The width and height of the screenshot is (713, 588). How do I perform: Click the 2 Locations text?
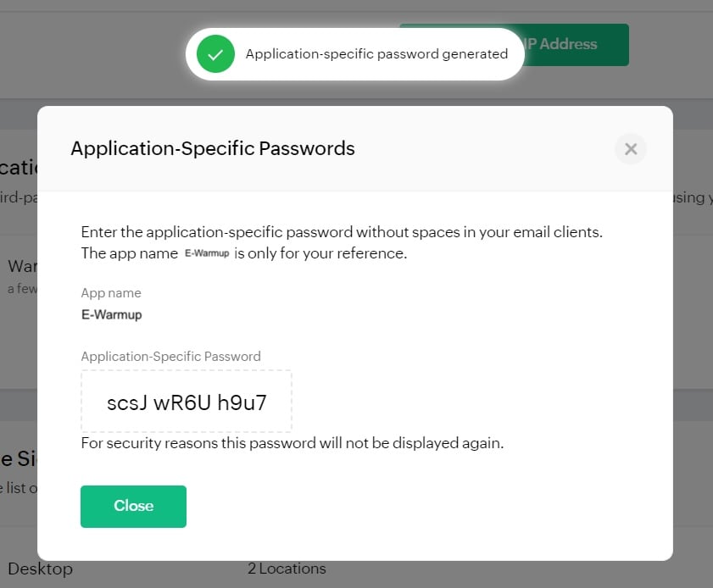coord(287,569)
